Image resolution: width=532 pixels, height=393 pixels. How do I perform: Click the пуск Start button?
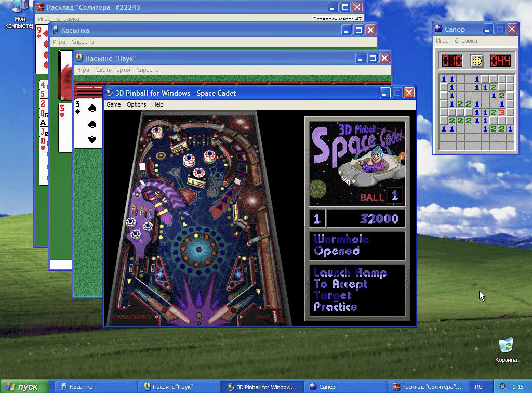[24, 387]
